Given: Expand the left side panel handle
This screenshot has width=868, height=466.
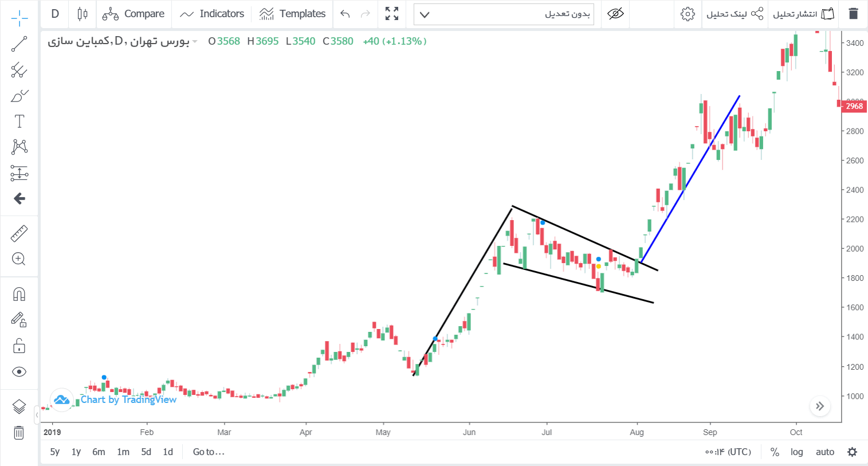Looking at the screenshot, I should (x=37, y=414).
